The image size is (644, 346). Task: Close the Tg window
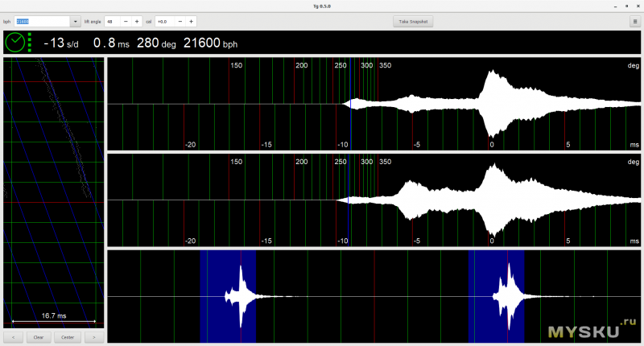pos(638,6)
